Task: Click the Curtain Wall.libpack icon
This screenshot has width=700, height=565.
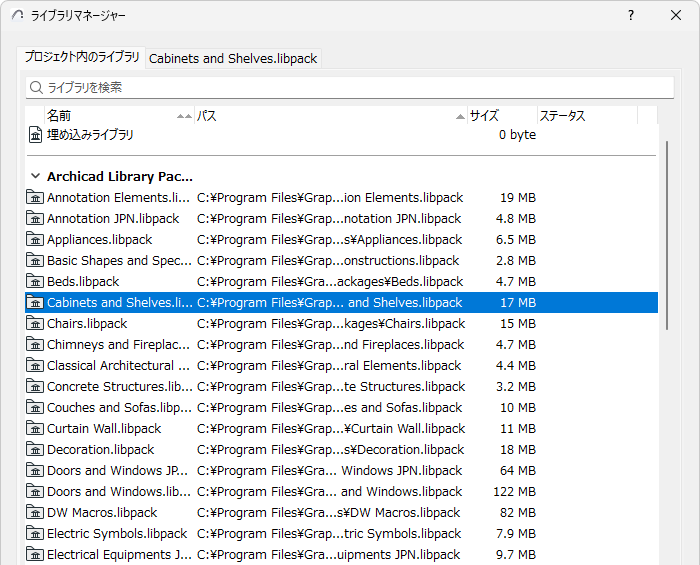Action: (x=35, y=428)
